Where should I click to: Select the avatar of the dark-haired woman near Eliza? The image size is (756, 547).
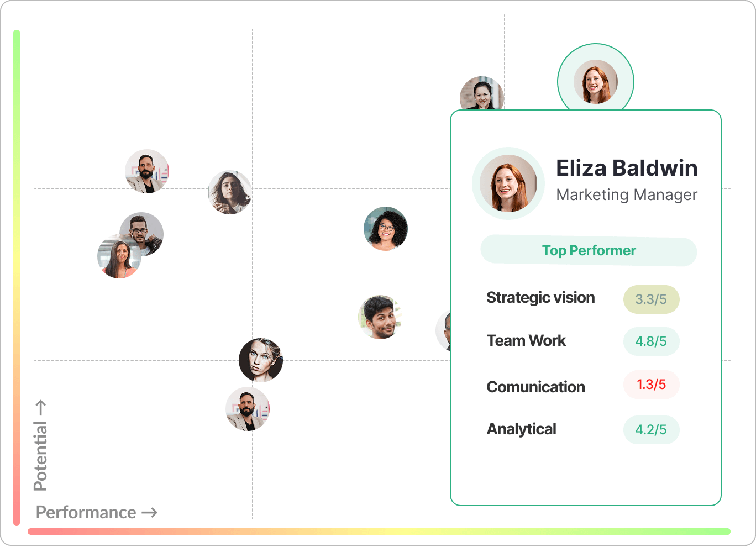[x=482, y=95]
